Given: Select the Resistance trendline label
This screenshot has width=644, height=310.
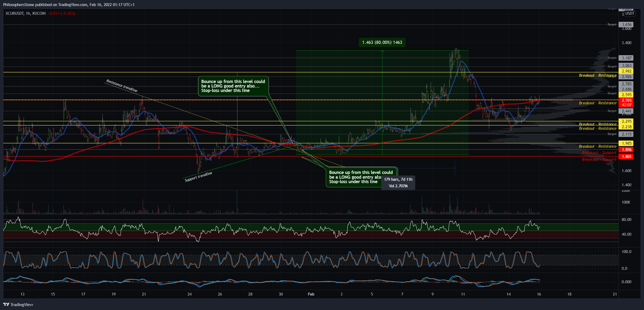Looking at the screenshot, I should tap(122, 86).
